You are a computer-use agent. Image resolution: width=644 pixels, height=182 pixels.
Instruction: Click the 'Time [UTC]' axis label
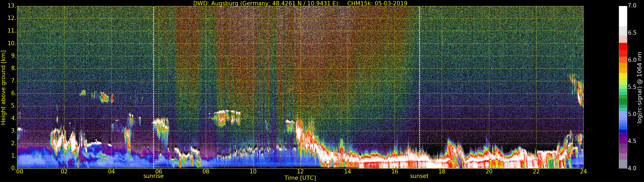pos(300,178)
